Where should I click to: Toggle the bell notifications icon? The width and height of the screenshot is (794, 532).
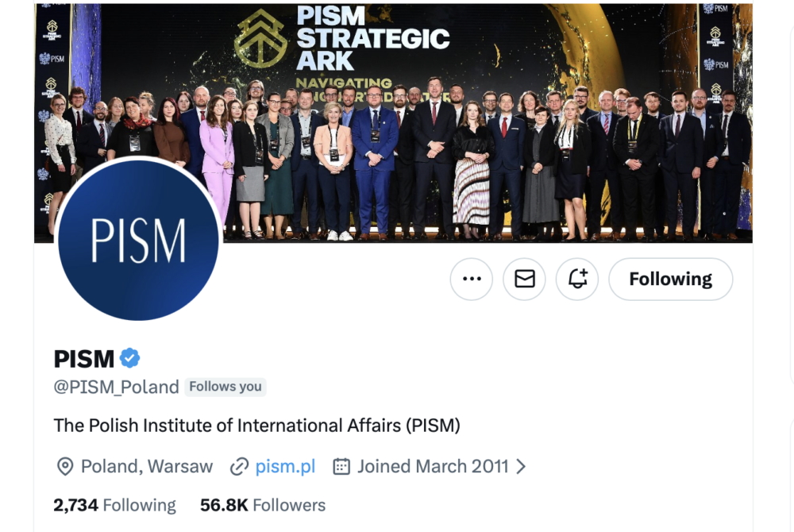pos(577,279)
